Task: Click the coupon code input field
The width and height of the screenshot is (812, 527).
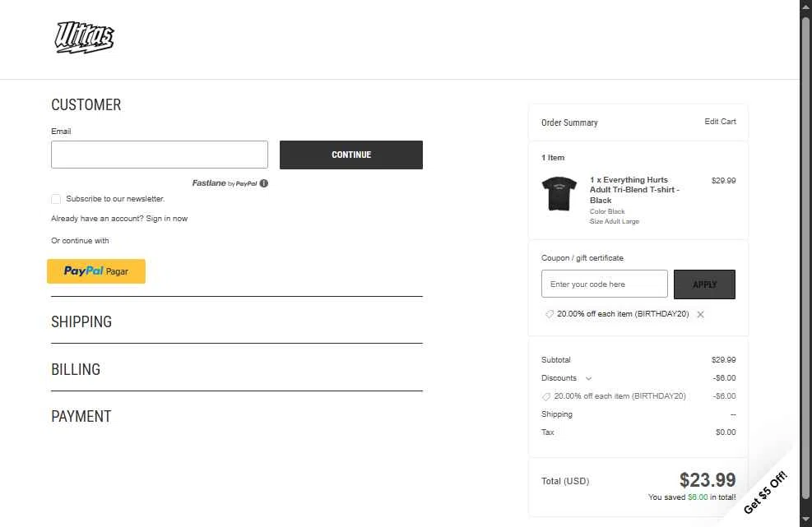Action: (x=605, y=284)
